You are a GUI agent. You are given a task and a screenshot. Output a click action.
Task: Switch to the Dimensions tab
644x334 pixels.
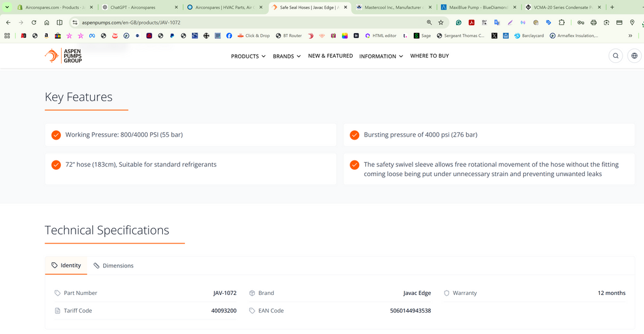click(x=113, y=266)
